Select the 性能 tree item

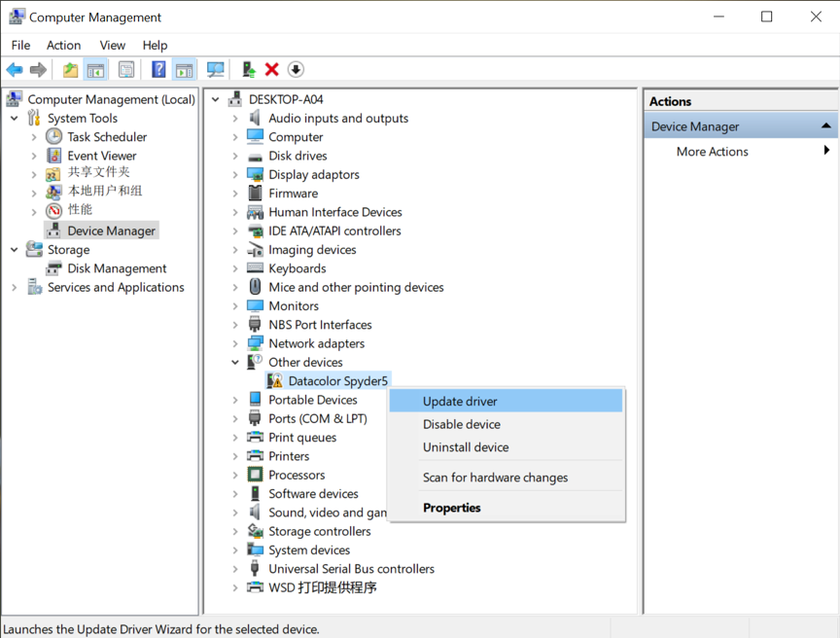point(80,209)
